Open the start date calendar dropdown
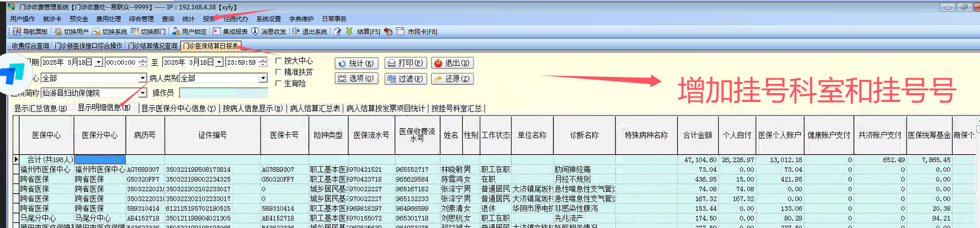Screen dimensions: 980x228 (x=98, y=62)
